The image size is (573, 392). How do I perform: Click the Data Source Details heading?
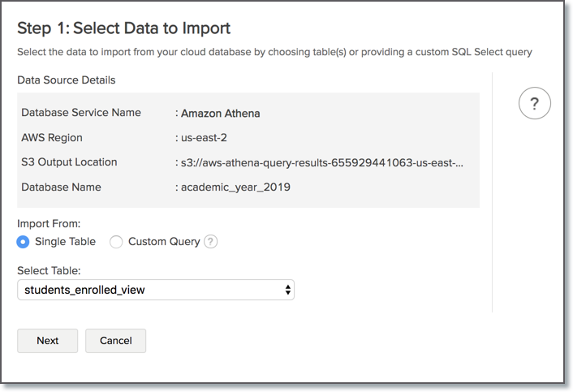(66, 80)
